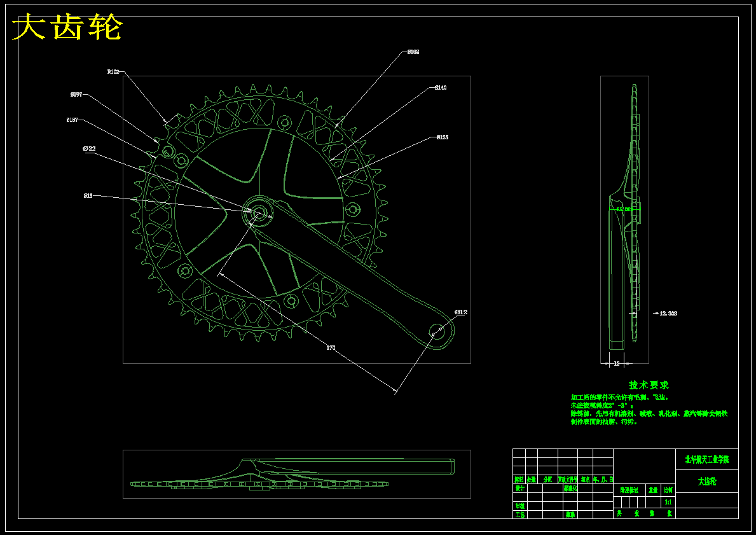Click the green 68 dimension in side view
This screenshot has width=756, height=535.
(x=624, y=209)
